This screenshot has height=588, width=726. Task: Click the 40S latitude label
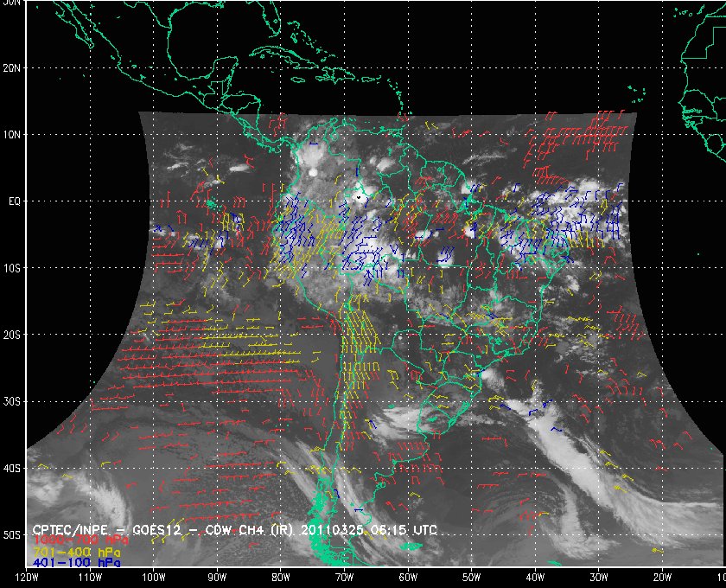[11, 469]
